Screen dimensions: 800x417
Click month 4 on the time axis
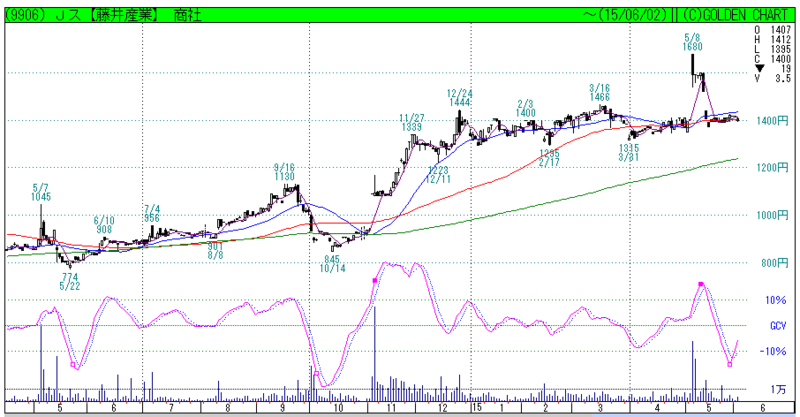[657, 408]
